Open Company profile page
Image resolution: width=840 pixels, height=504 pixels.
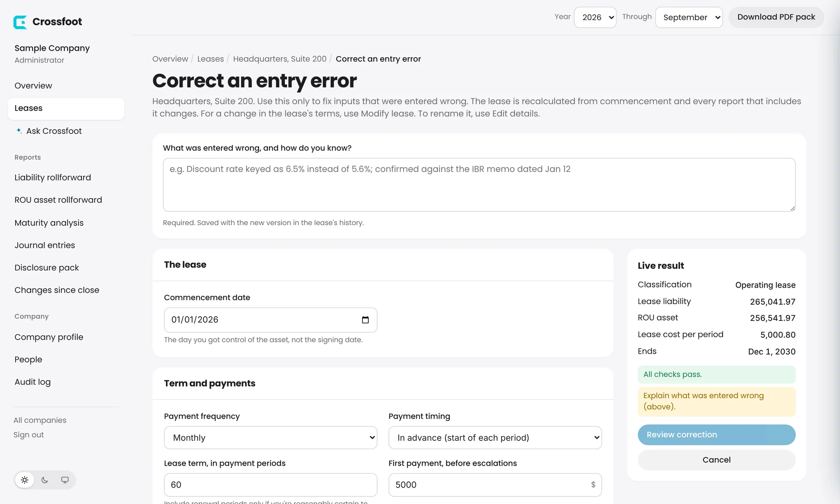(x=66, y=337)
